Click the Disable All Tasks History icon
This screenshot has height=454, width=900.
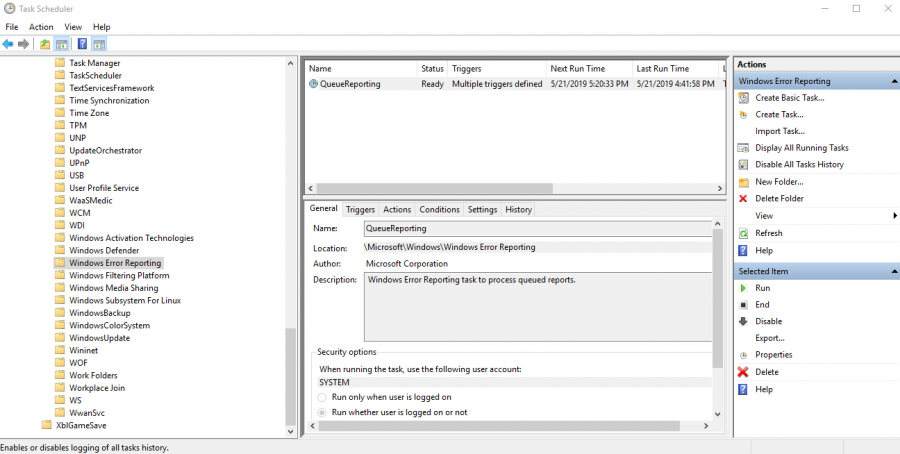(x=743, y=165)
